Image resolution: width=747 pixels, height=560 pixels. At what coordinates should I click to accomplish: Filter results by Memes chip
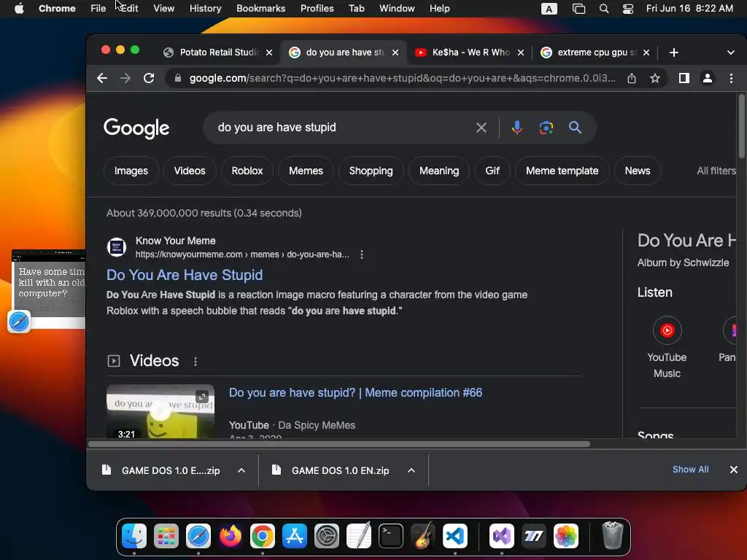[x=306, y=171]
